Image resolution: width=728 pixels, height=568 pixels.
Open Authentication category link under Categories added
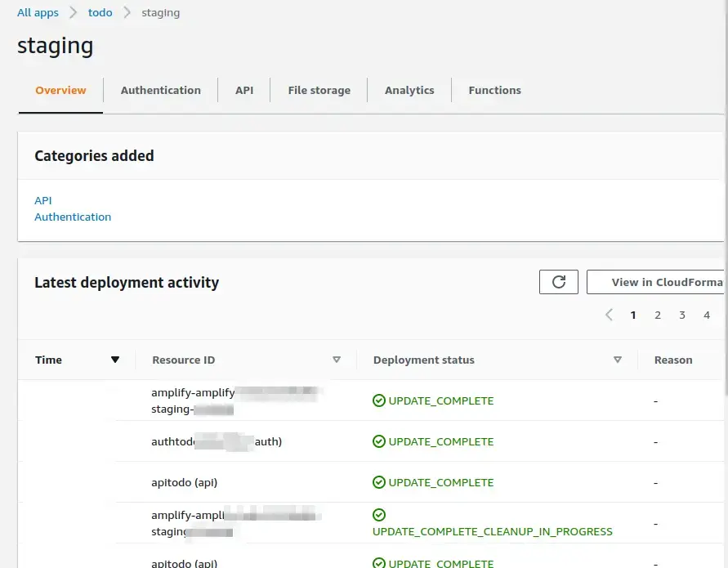point(73,217)
